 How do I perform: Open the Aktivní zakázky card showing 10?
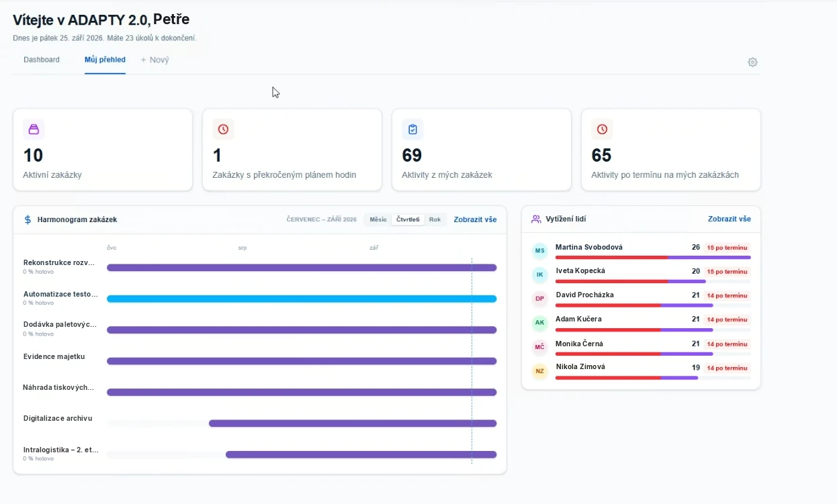103,150
